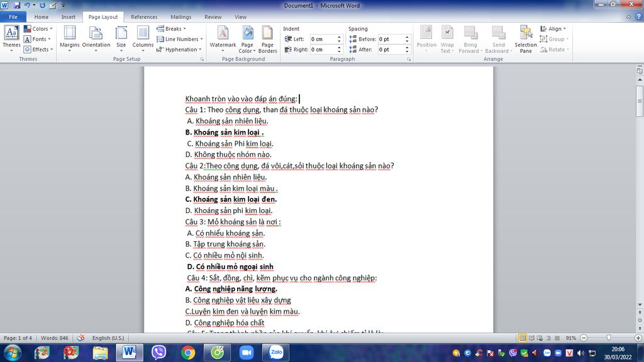Open proofing errors status icon

(81, 337)
